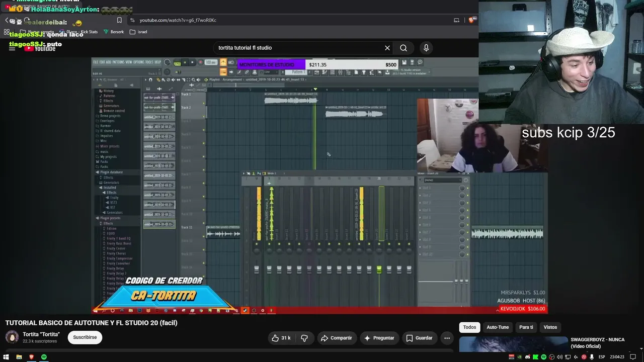
Task: Open more actions menu under the video
Action: (x=446, y=338)
